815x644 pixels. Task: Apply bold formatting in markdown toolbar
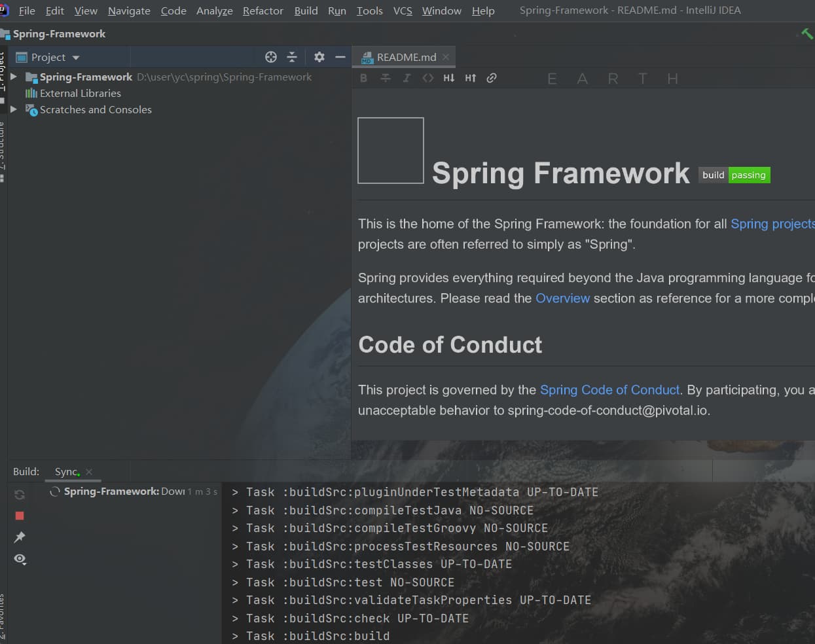tap(364, 78)
